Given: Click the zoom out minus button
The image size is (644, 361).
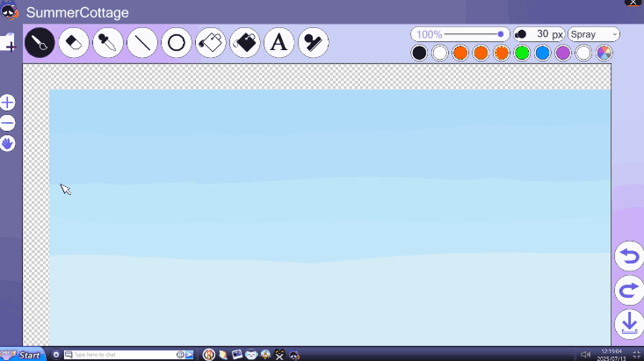Looking at the screenshot, I should (x=8, y=123).
